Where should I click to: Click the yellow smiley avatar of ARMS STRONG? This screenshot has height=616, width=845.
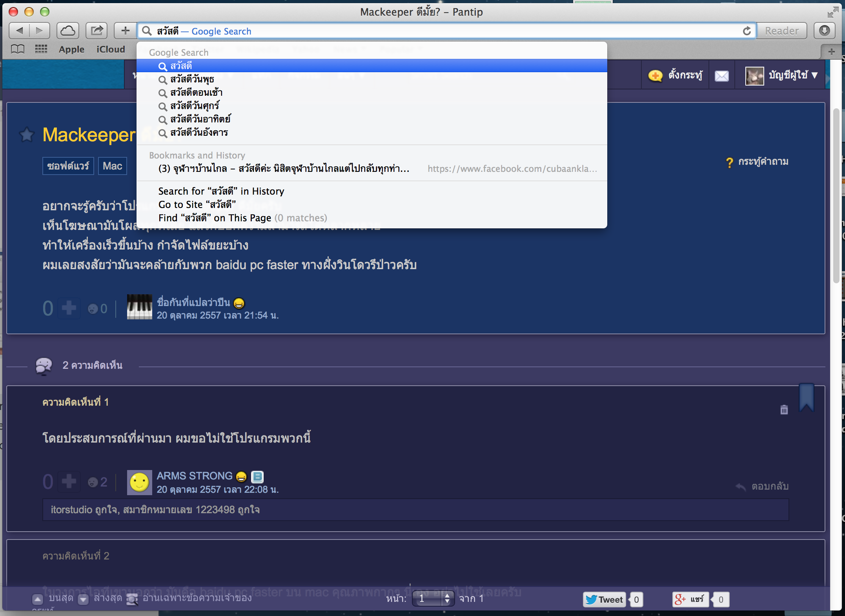139,482
